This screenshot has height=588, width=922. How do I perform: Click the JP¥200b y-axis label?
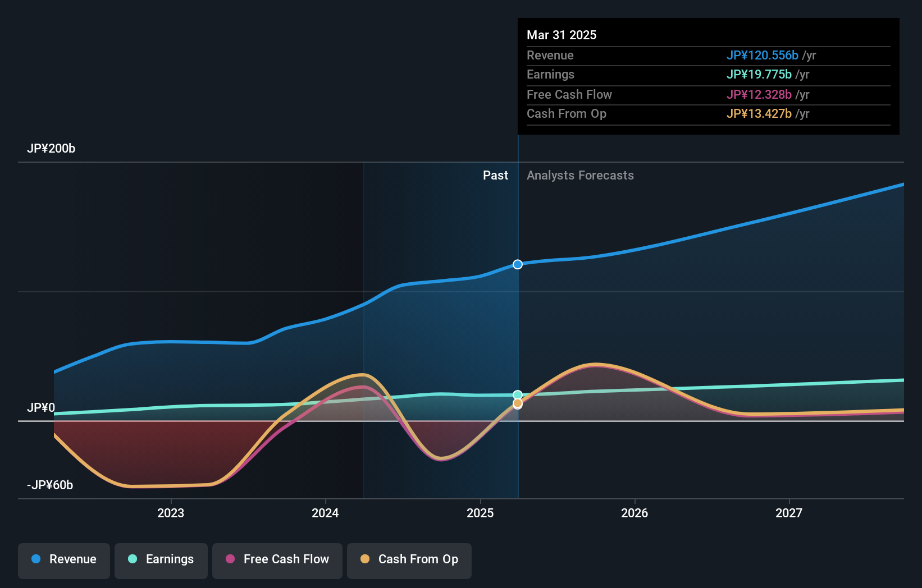pyautogui.click(x=51, y=149)
